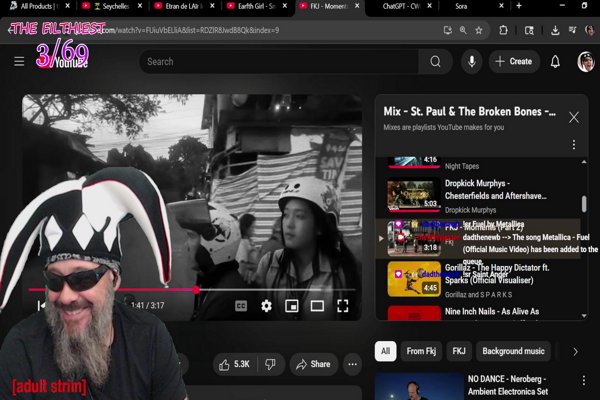Open the YouTube hamburger guide menu
The image size is (600, 400).
19,61
